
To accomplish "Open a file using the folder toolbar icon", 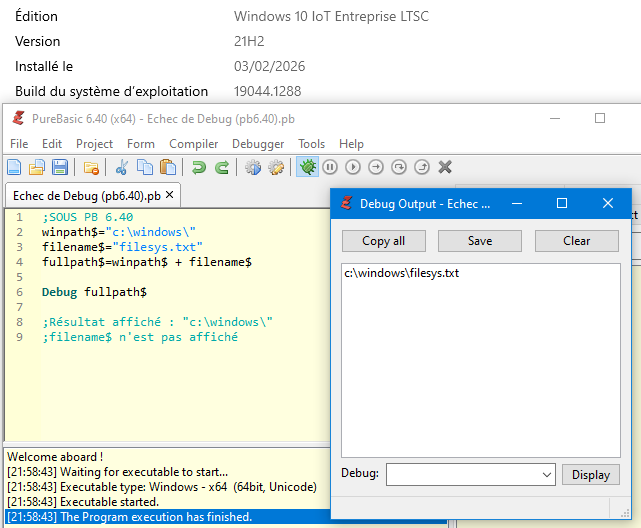I will pyautogui.click(x=37, y=168).
